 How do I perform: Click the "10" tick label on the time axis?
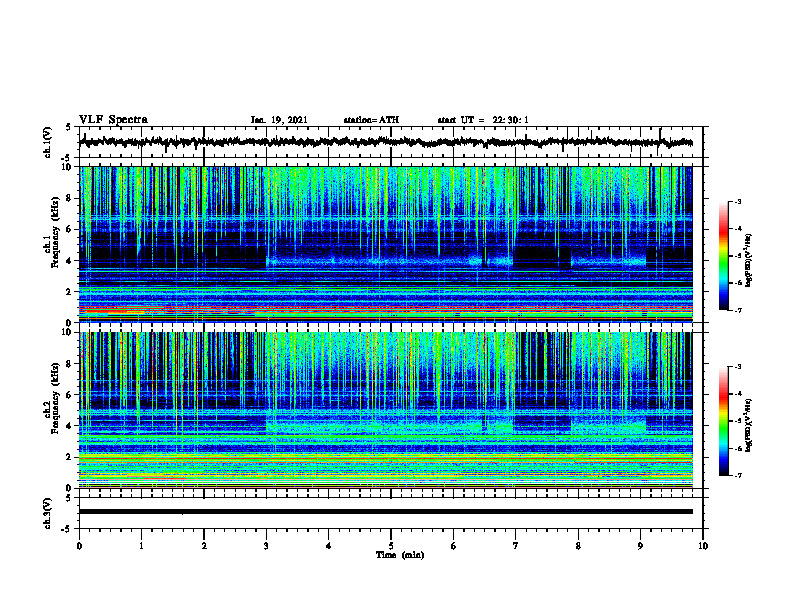pos(703,546)
